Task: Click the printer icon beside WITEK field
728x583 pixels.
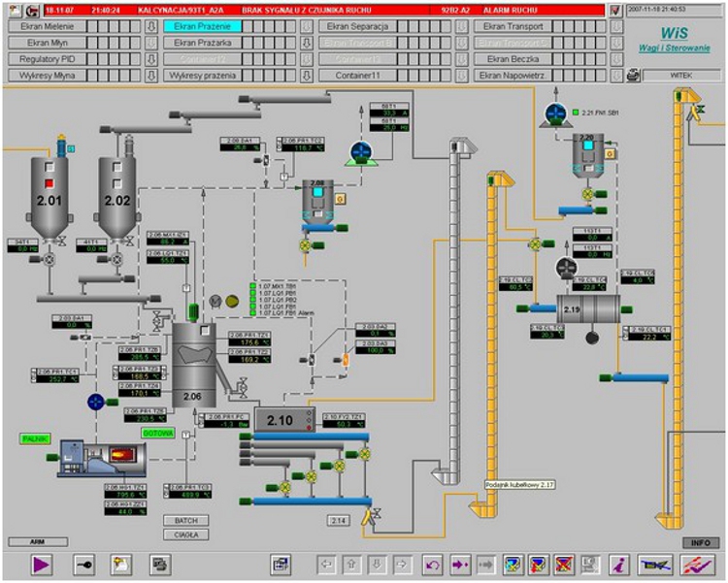Action: [633, 76]
